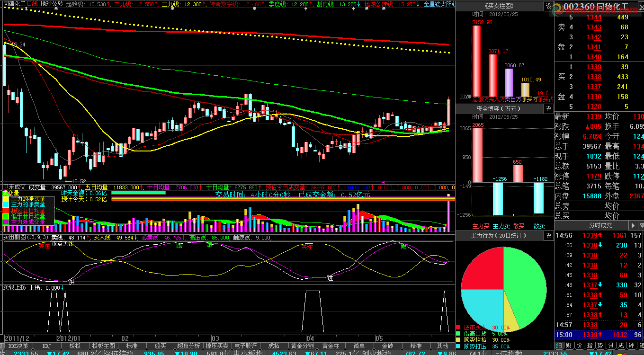Select the 板块主图 tab
The height and width of the screenshot is (355, 644).
click(103, 346)
